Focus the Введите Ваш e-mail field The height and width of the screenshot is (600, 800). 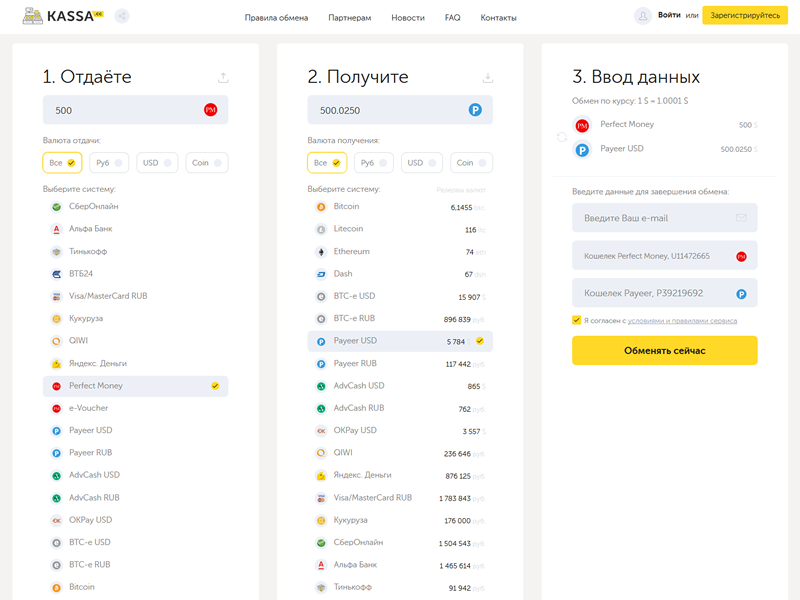pyautogui.click(x=665, y=218)
